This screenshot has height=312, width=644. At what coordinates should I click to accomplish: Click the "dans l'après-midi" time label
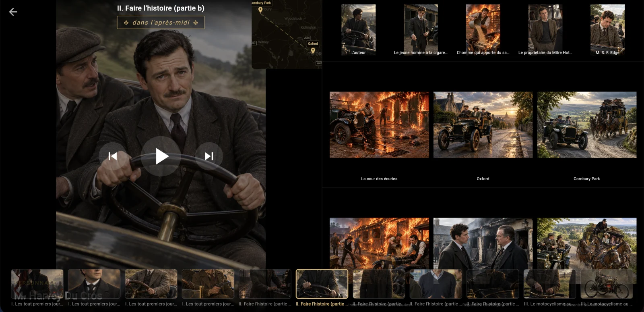click(161, 23)
